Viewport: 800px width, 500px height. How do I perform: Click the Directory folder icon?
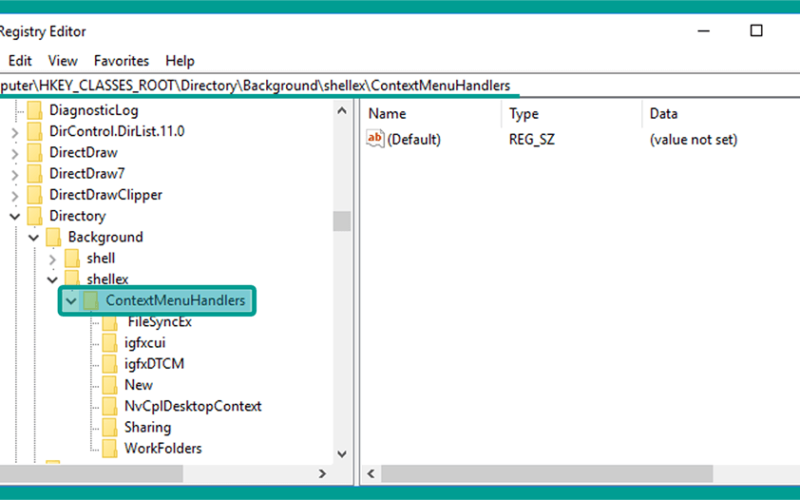point(35,216)
